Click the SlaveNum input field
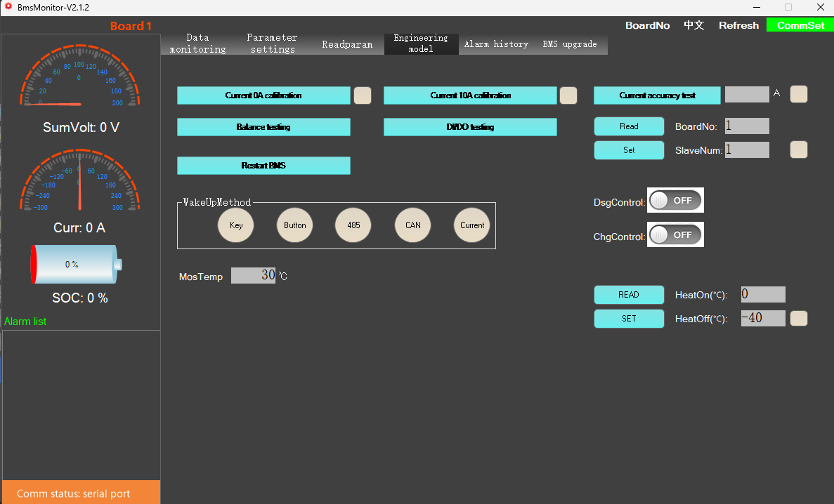The image size is (834, 504). point(747,150)
